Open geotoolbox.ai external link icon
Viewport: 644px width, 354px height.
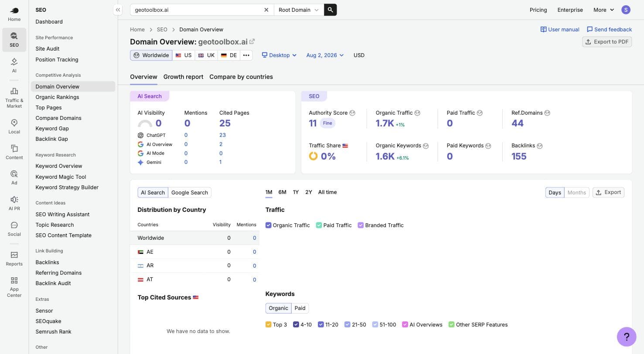[x=252, y=41]
